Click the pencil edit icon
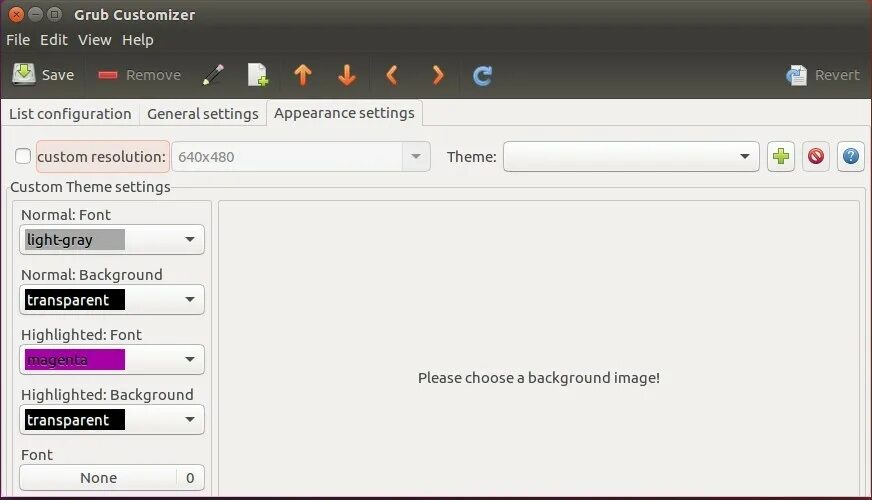This screenshot has width=872, height=500. (x=213, y=75)
